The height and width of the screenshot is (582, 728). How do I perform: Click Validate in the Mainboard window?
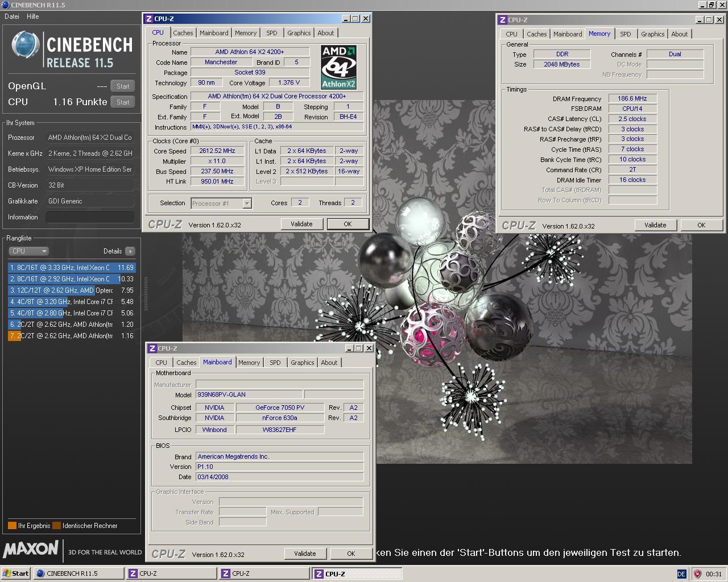(x=305, y=554)
